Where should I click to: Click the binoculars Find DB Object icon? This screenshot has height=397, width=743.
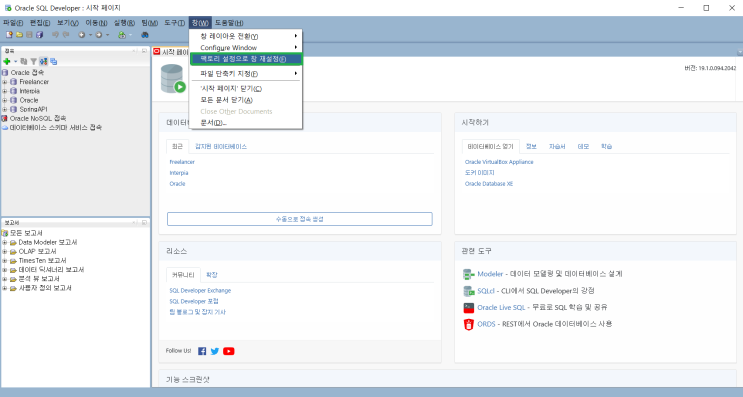pos(145,35)
